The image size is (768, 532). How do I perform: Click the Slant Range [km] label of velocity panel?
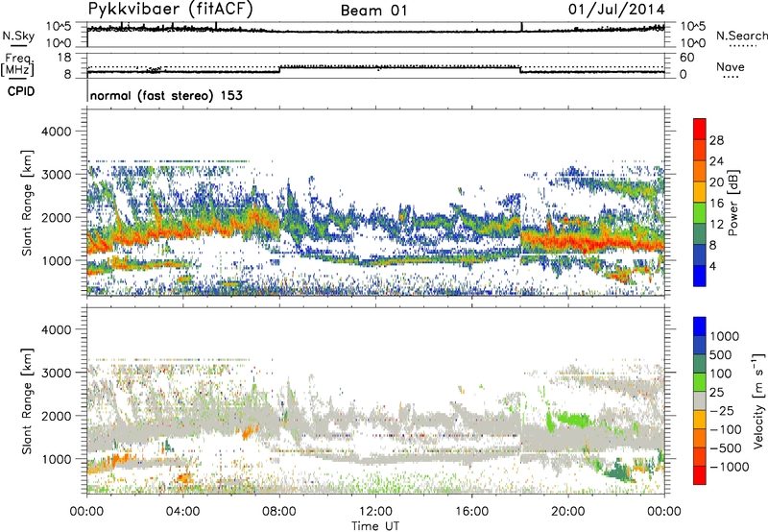point(27,401)
